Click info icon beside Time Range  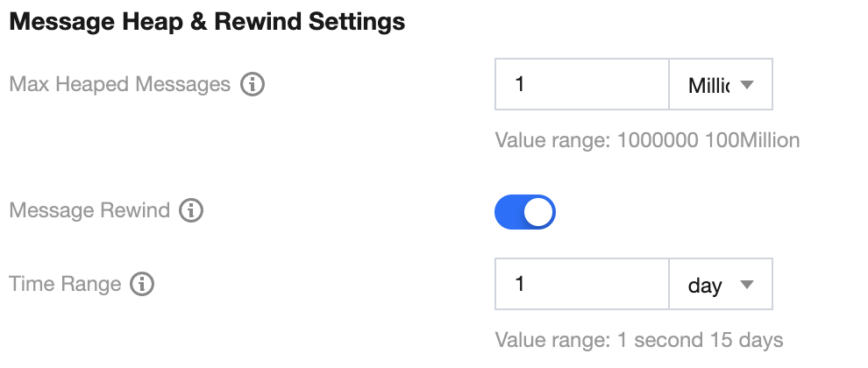(x=142, y=284)
